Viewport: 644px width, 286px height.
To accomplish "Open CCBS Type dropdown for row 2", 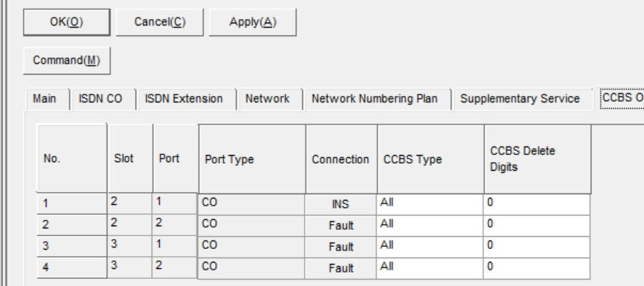I will pos(430,226).
